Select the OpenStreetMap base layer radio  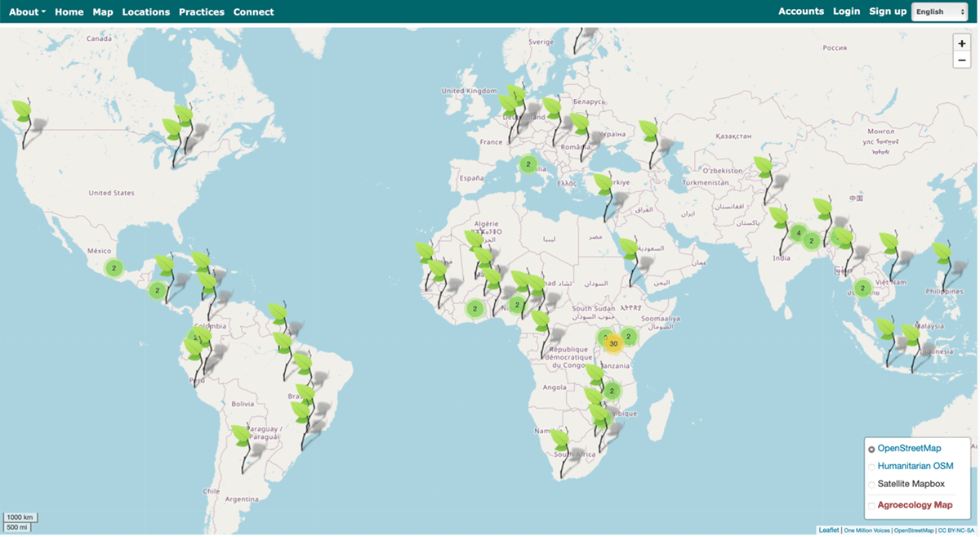871,449
